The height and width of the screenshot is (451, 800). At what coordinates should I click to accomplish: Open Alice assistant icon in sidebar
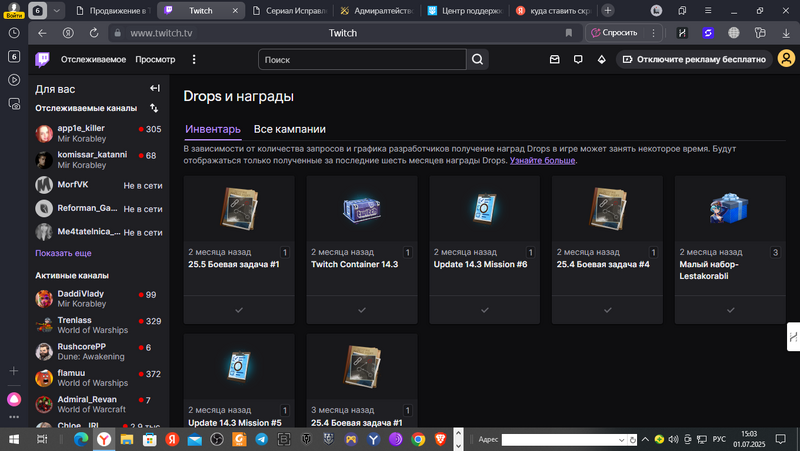pyautogui.click(x=14, y=399)
